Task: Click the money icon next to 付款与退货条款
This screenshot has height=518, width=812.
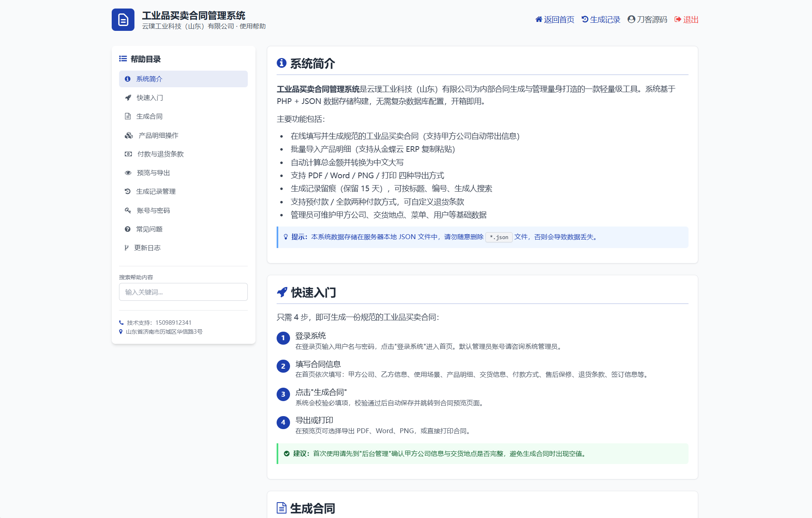Action: click(128, 154)
